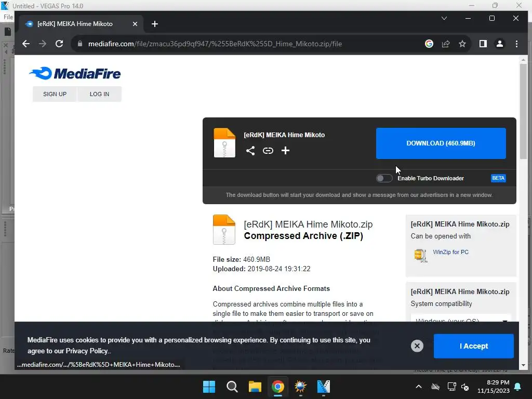Open File Explorer from taskbar
The image size is (532, 399).
coord(255,387)
